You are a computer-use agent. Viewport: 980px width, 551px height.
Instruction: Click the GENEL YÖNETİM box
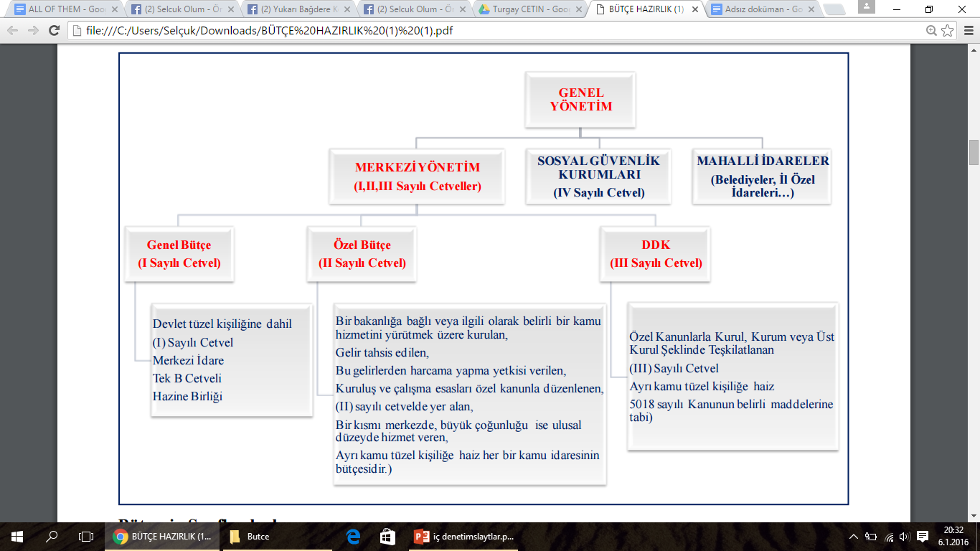pos(581,100)
